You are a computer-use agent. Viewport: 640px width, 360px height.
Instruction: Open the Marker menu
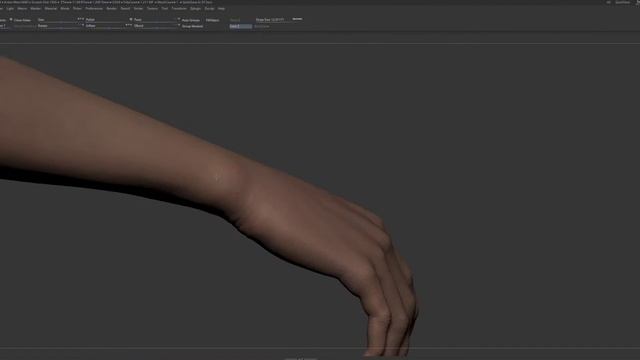[x=36, y=9]
